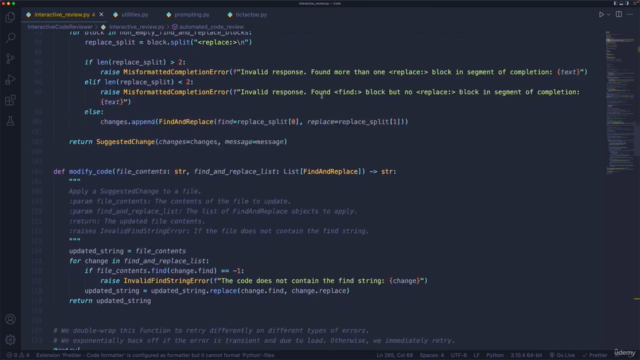The height and width of the screenshot is (360, 640).
Task: Change indentation via Spaces: 4
Action: (431, 355)
